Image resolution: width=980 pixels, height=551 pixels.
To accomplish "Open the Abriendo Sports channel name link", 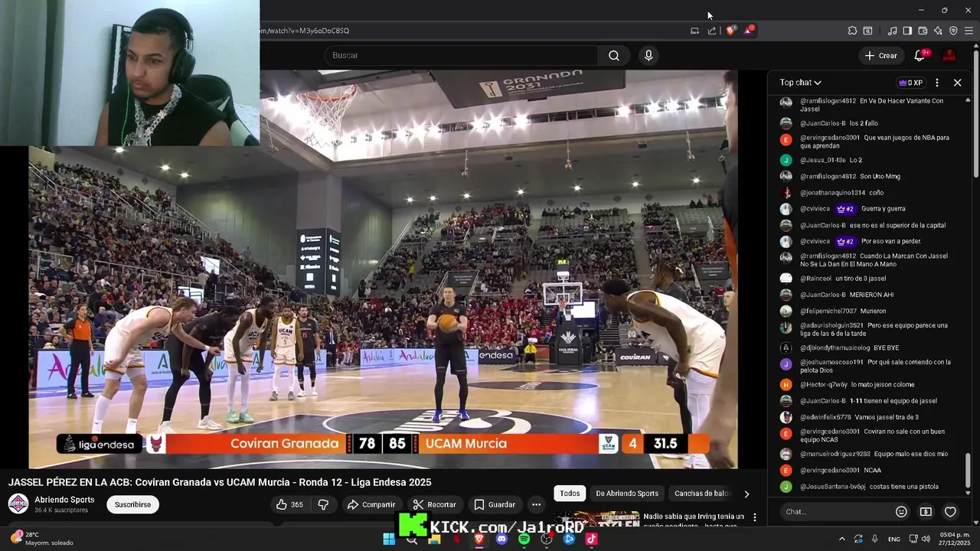I will point(64,500).
